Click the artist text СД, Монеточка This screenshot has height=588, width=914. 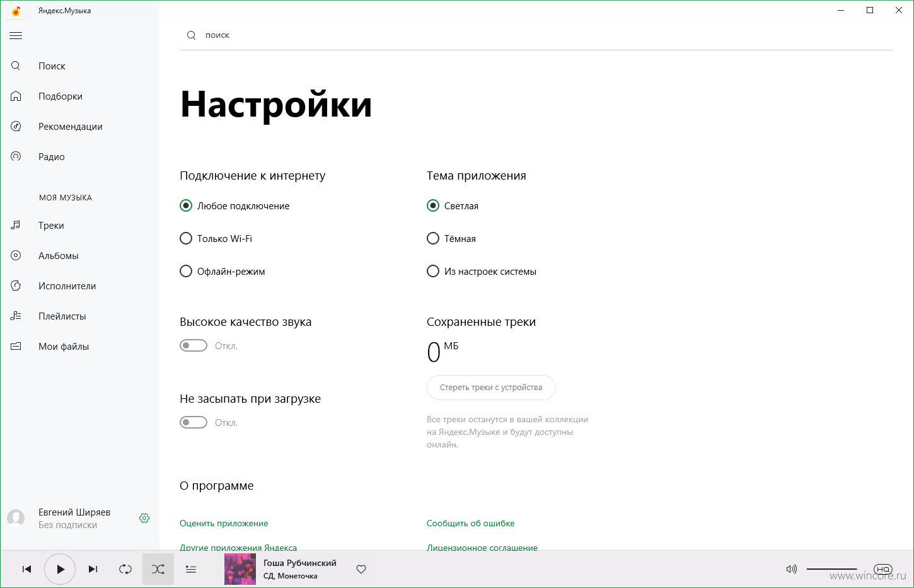291,576
